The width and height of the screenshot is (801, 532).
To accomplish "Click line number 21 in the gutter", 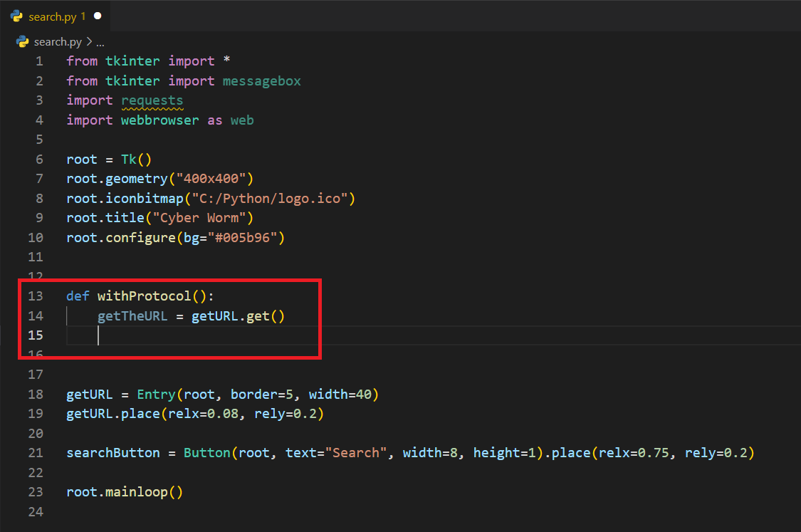I will (x=36, y=453).
